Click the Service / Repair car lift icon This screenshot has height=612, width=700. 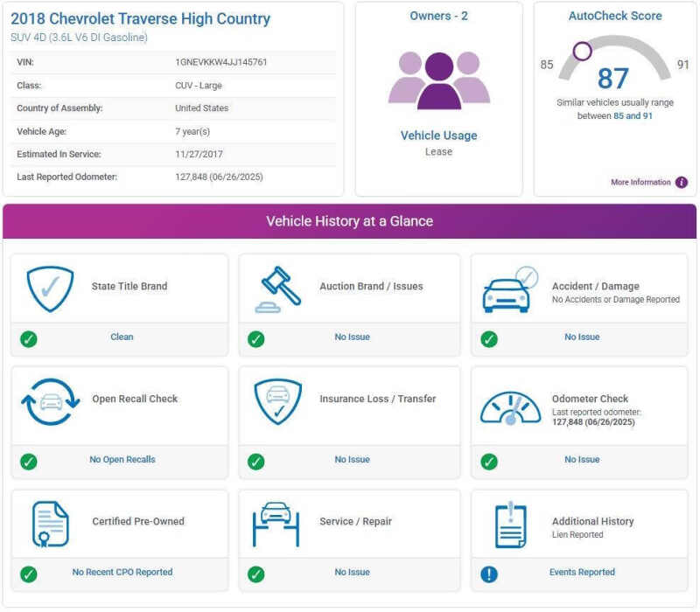[276, 525]
